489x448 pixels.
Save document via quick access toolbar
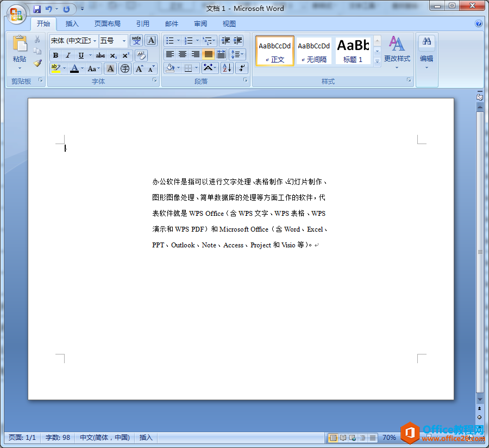[x=37, y=9]
